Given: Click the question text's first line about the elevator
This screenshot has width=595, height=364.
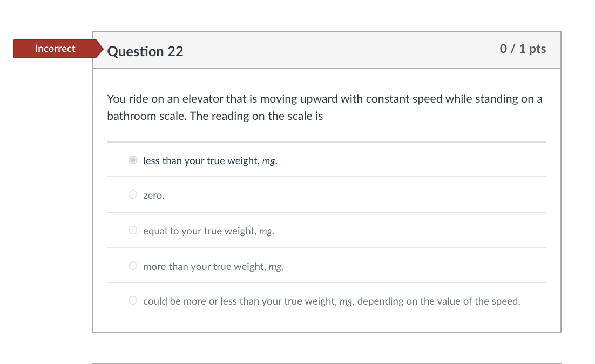Looking at the screenshot, I should pyautogui.click(x=324, y=99).
